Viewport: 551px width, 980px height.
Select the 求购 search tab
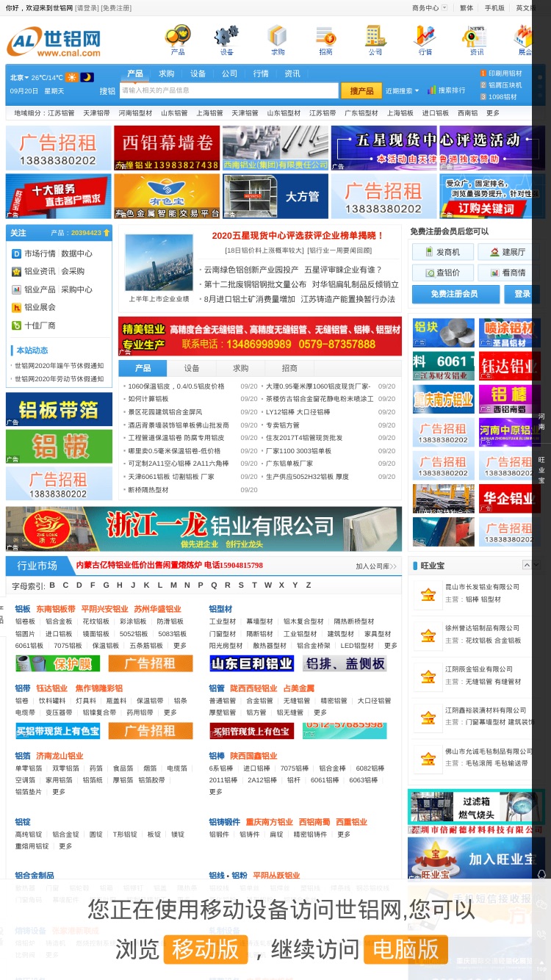coord(167,73)
